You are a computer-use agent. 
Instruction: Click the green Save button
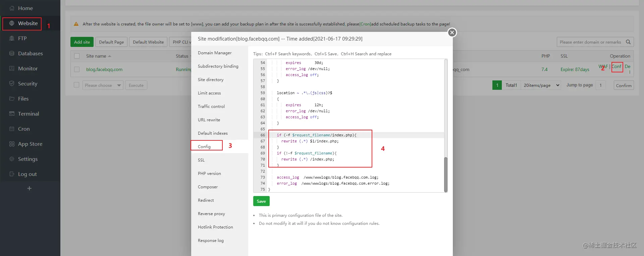click(x=261, y=201)
